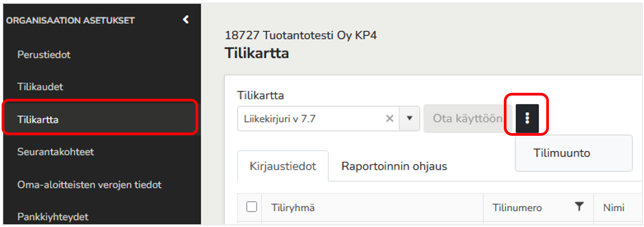Clear the Liikekirjuri v 7.7 selection
The width and height of the screenshot is (644, 227).
point(390,119)
